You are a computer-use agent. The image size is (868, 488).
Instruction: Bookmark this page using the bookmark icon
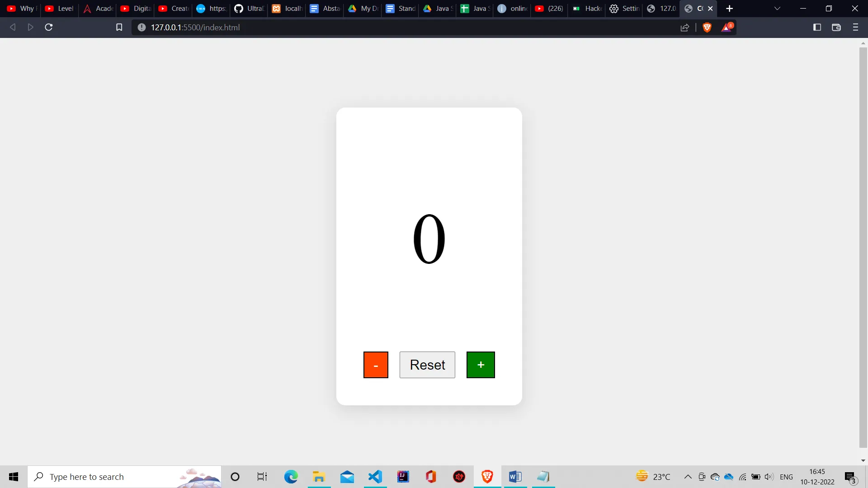click(119, 27)
